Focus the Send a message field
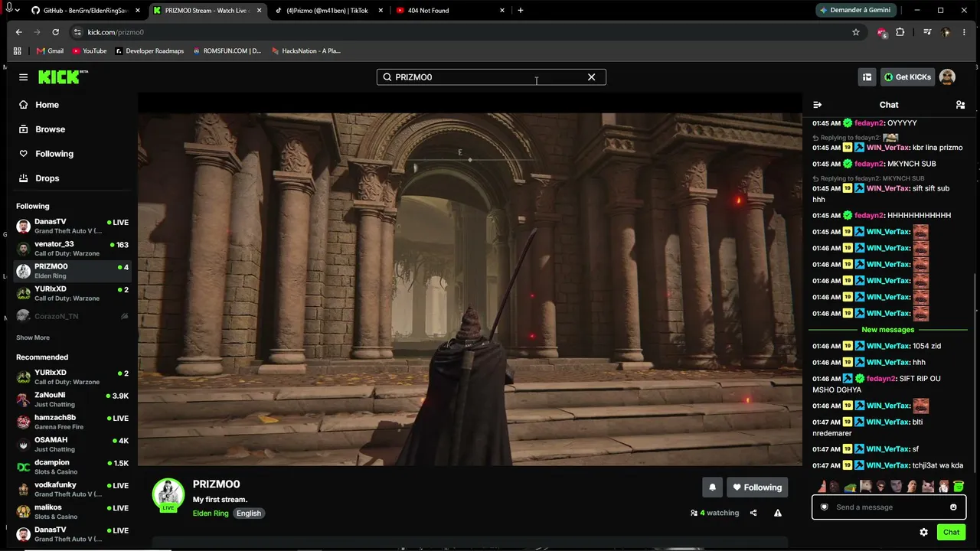980x551 pixels. [889, 507]
